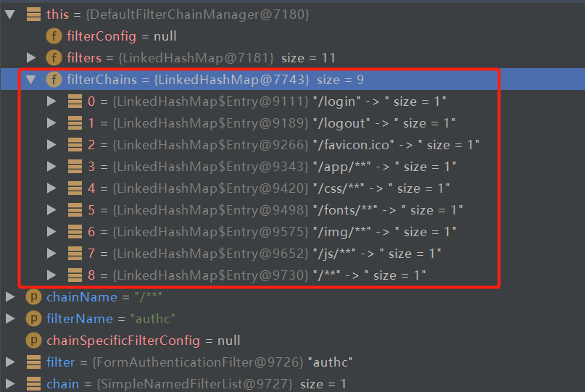Click the entry icon of index 3
585x392 pixels.
click(75, 167)
